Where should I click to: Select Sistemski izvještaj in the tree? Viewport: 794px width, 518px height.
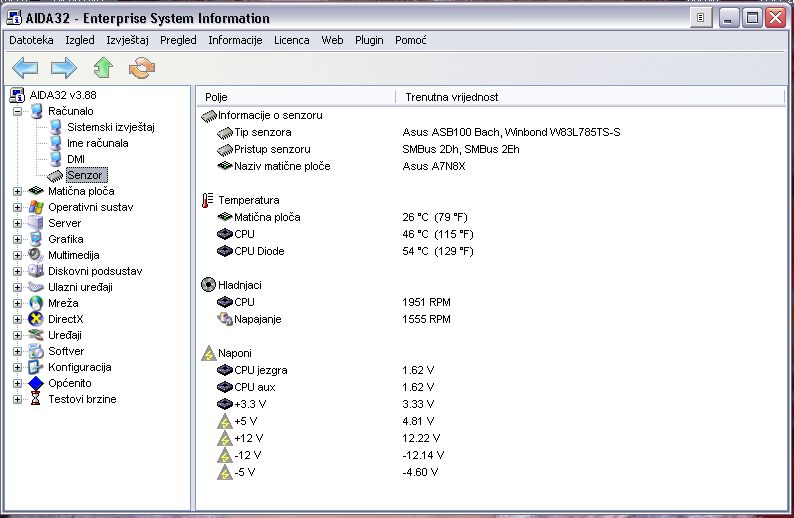pos(110,127)
